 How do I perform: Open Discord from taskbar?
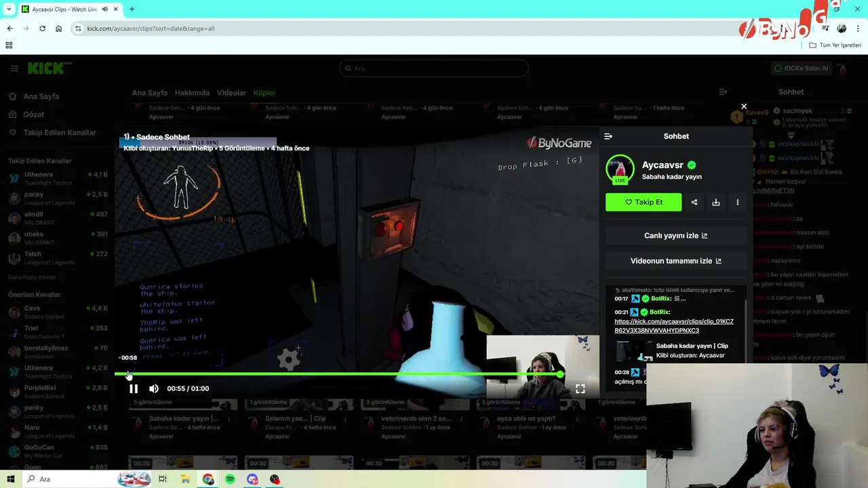pos(252,479)
